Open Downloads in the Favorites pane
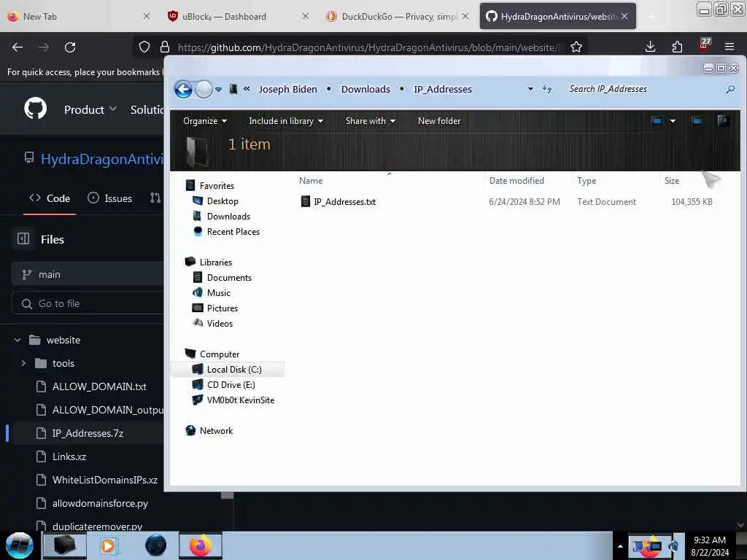The height and width of the screenshot is (560, 747). [222, 216]
